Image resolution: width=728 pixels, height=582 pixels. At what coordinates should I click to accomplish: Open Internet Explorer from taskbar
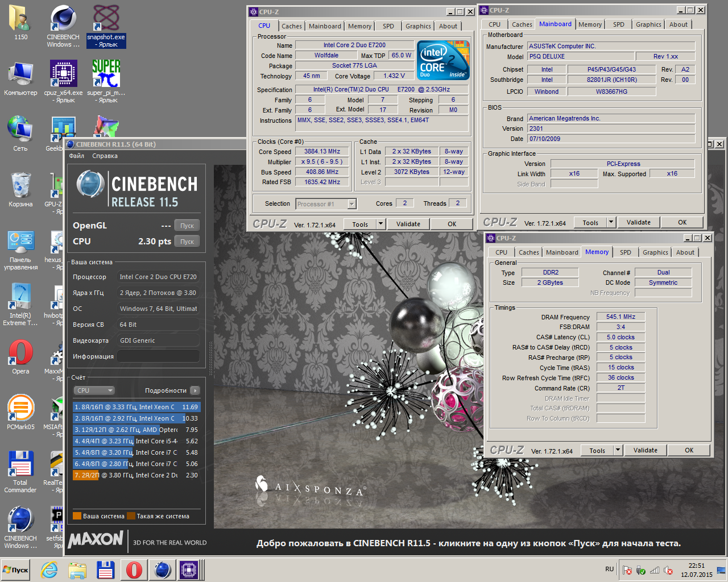(x=49, y=569)
